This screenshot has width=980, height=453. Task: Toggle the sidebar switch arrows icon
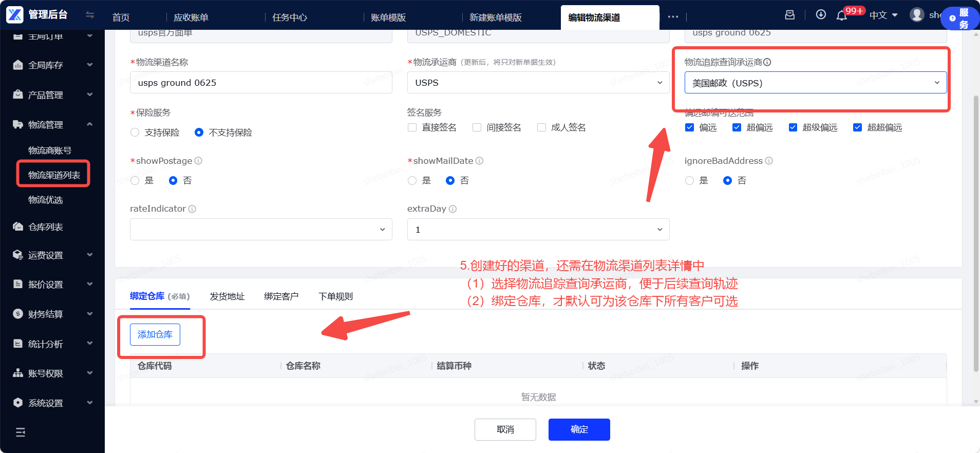pyautogui.click(x=90, y=15)
